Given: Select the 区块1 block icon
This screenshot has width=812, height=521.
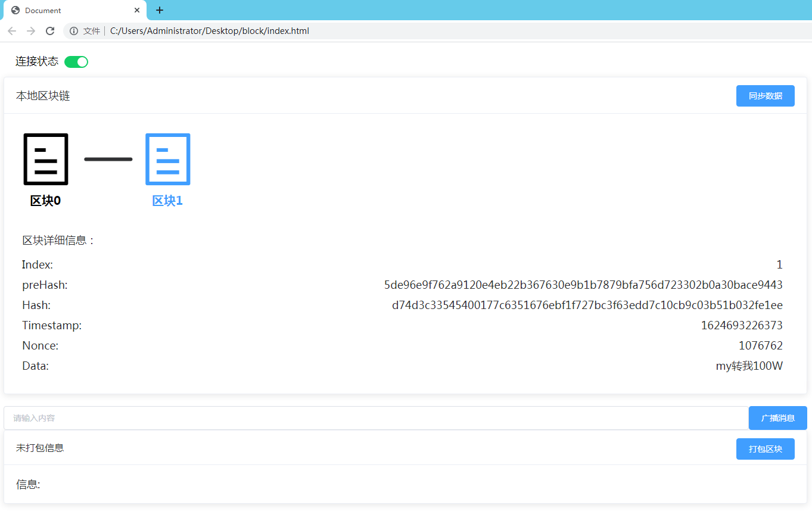Looking at the screenshot, I should click(x=167, y=159).
